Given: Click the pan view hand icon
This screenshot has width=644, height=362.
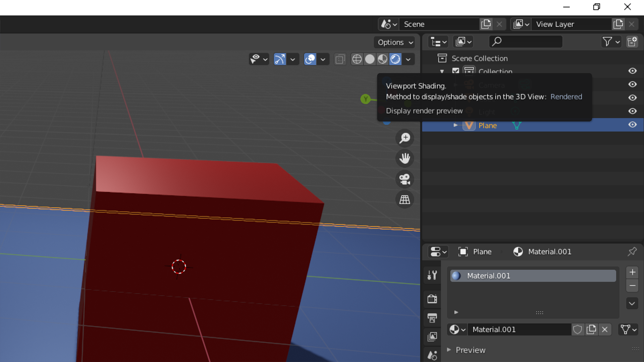Looking at the screenshot, I should (x=405, y=159).
